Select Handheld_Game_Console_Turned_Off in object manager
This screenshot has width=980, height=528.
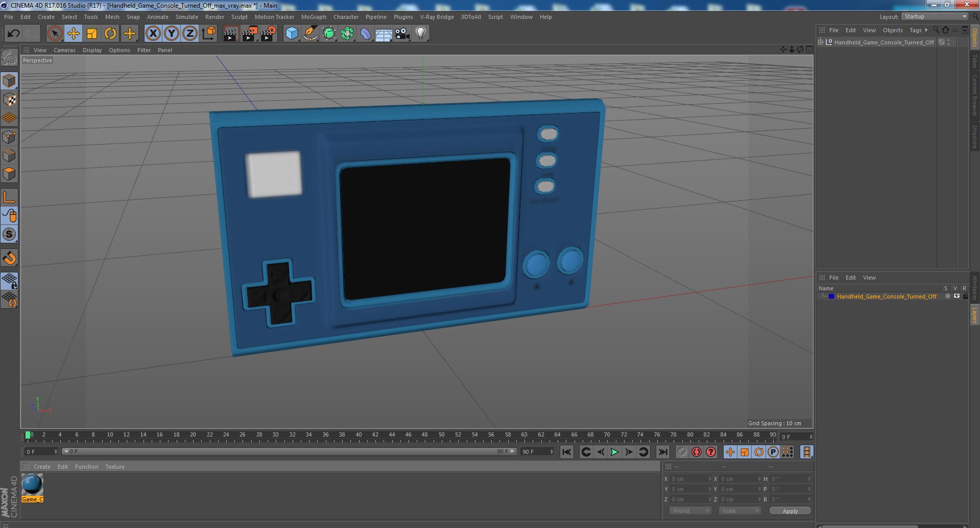coord(884,42)
